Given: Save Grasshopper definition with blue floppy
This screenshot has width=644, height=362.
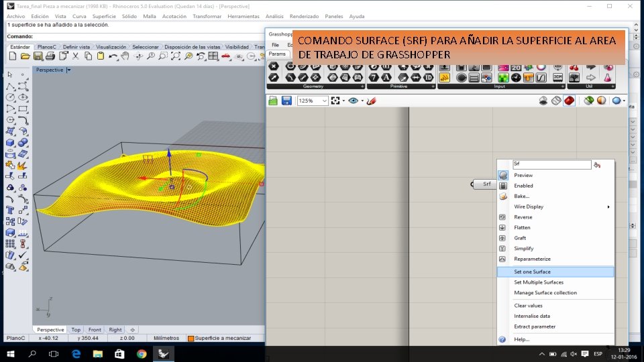Looking at the screenshot, I should [x=286, y=101].
